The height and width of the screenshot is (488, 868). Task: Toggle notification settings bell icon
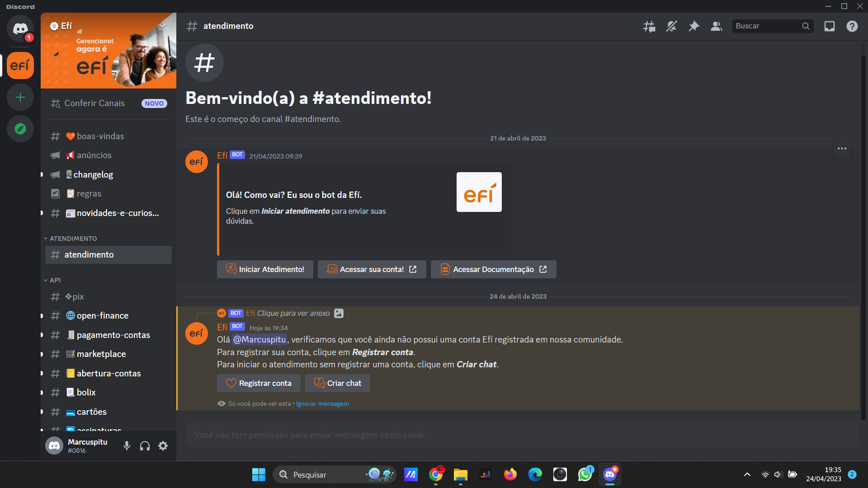[x=671, y=26]
